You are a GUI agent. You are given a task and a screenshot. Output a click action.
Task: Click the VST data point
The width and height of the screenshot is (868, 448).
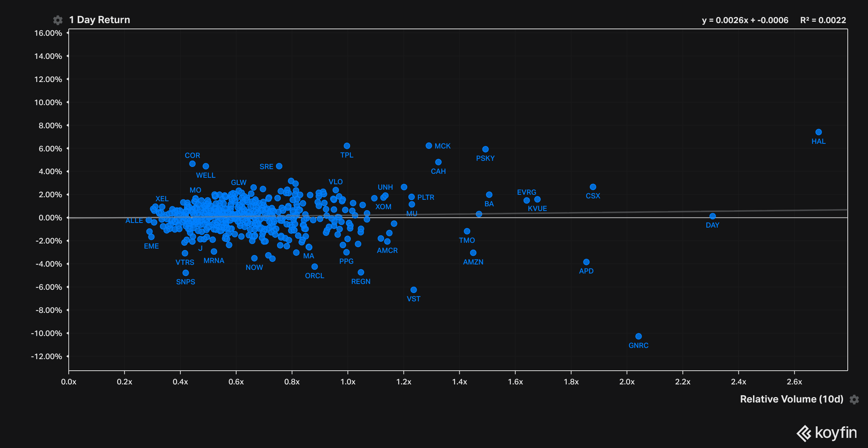pyautogui.click(x=414, y=290)
